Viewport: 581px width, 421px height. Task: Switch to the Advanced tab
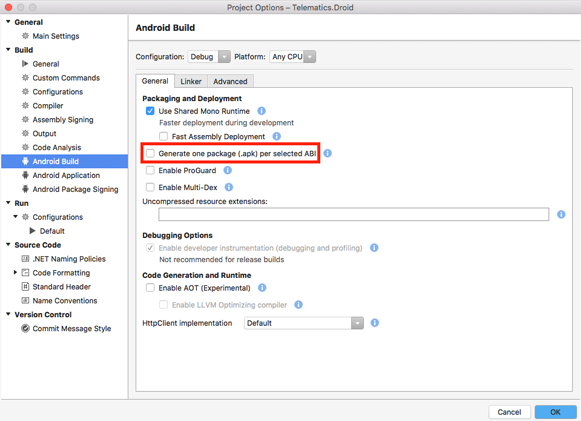click(x=230, y=81)
